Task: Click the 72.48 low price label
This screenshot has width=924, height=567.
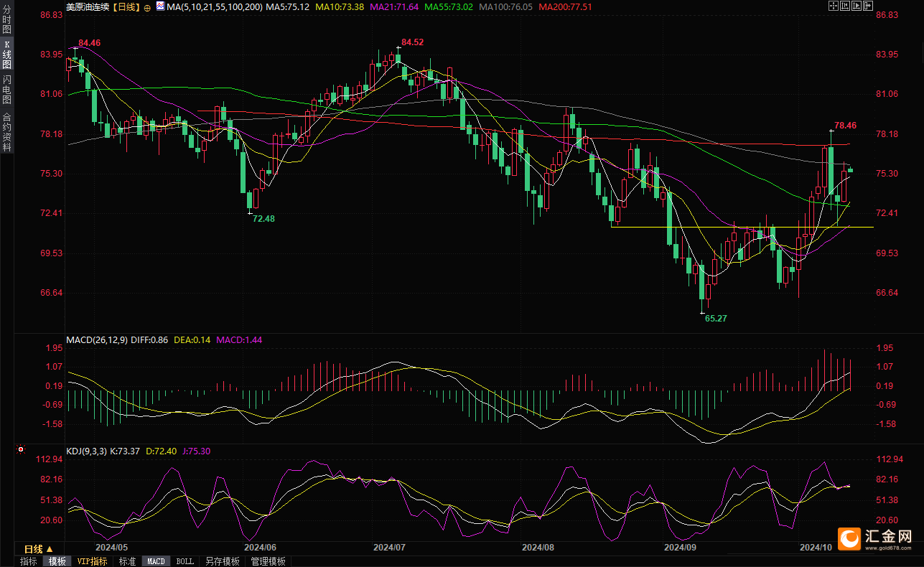Action: pyautogui.click(x=263, y=218)
